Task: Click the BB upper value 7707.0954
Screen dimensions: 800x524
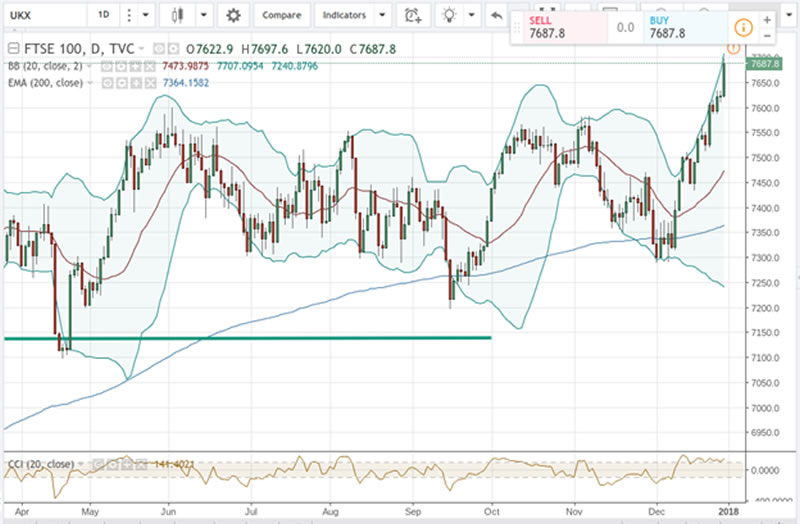Action: tap(240, 66)
